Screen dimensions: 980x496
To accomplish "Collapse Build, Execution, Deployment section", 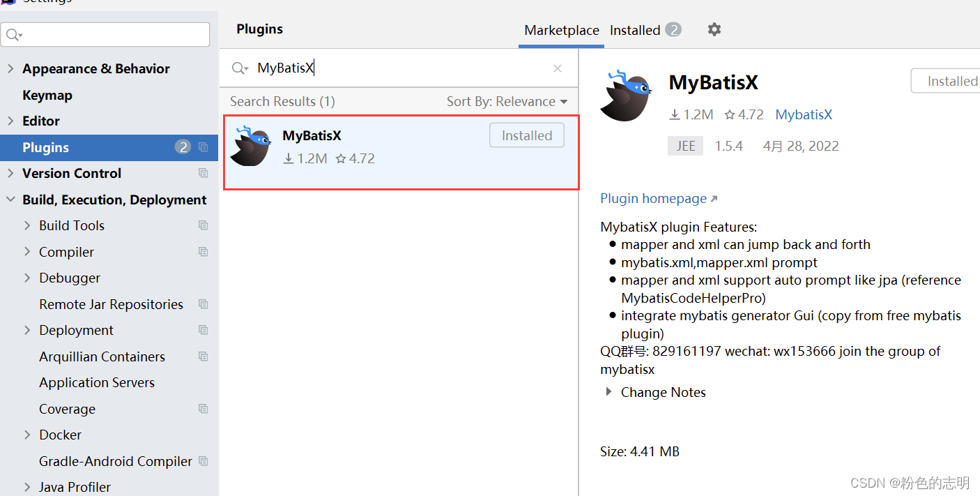I will 10,200.
